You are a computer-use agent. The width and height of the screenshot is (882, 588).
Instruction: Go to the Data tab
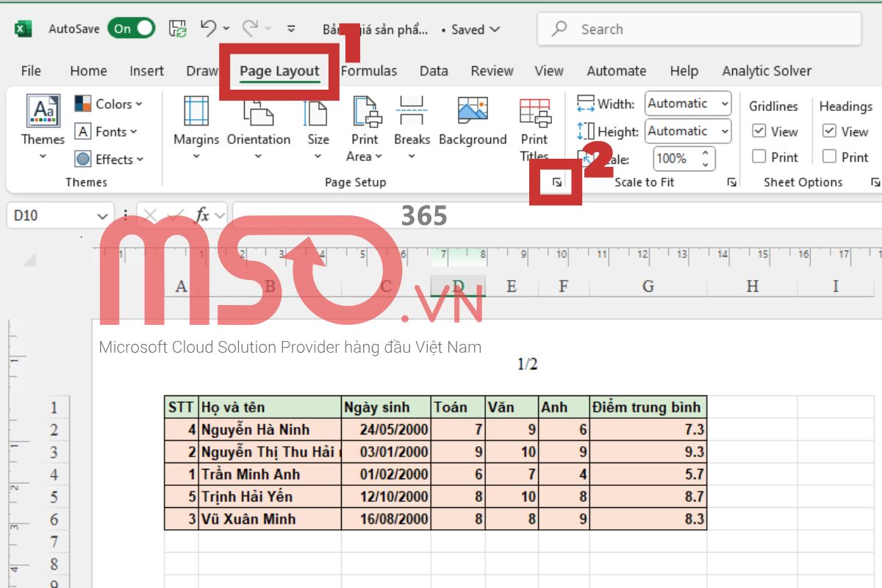434,71
